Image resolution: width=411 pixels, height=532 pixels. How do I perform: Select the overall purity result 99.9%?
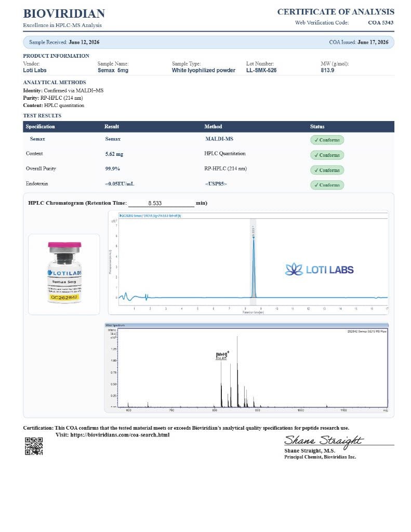[x=112, y=169]
